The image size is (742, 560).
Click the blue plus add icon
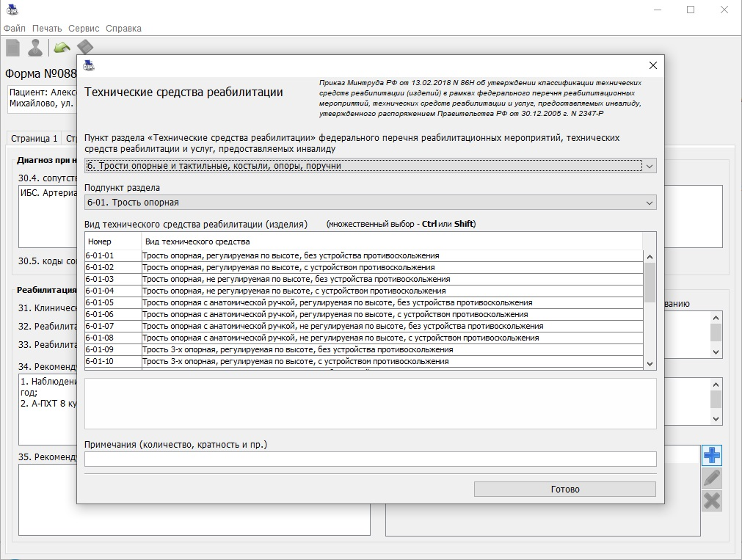pyautogui.click(x=712, y=455)
